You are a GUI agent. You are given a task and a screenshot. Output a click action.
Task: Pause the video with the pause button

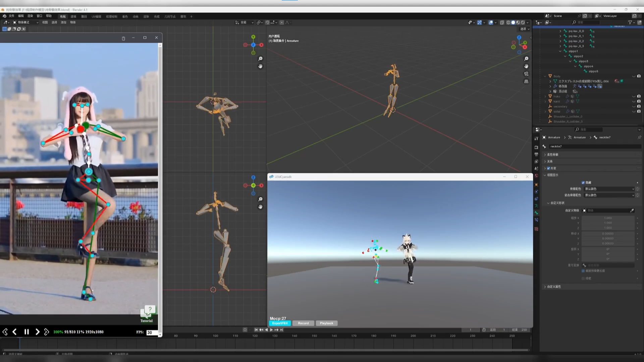26,332
